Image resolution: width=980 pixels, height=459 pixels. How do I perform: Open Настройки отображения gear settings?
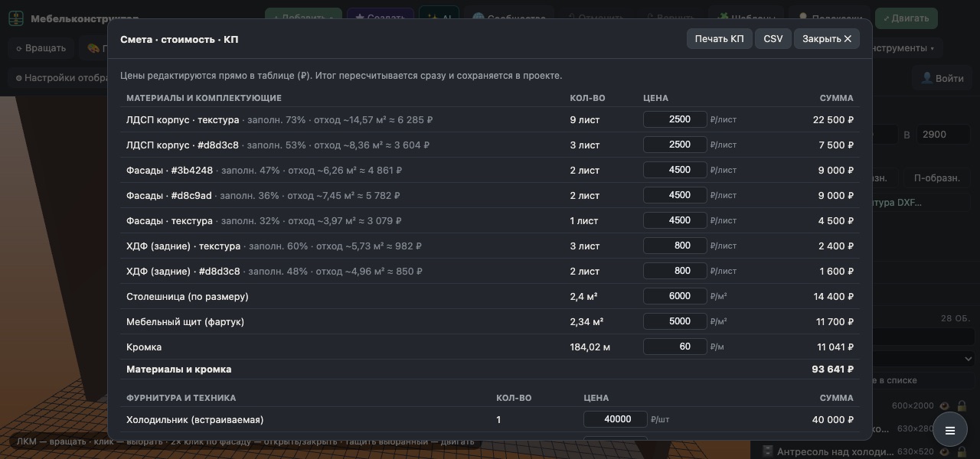[x=61, y=77]
